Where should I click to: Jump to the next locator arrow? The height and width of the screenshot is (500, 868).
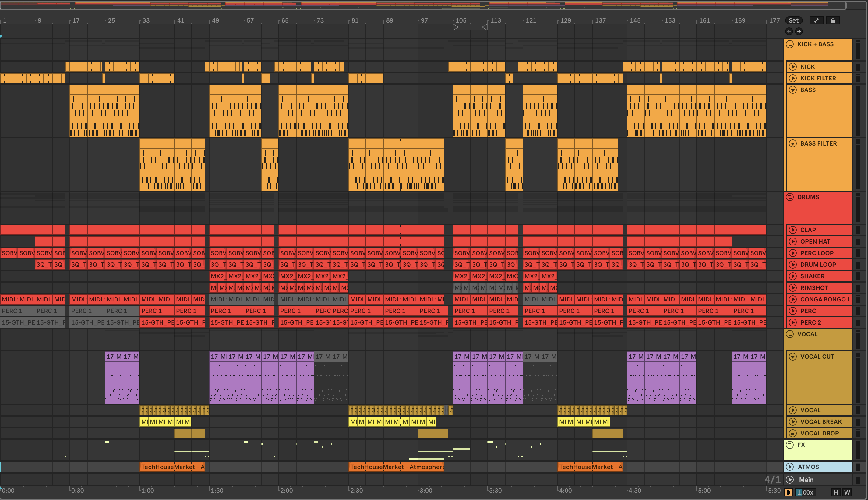(x=799, y=32)
